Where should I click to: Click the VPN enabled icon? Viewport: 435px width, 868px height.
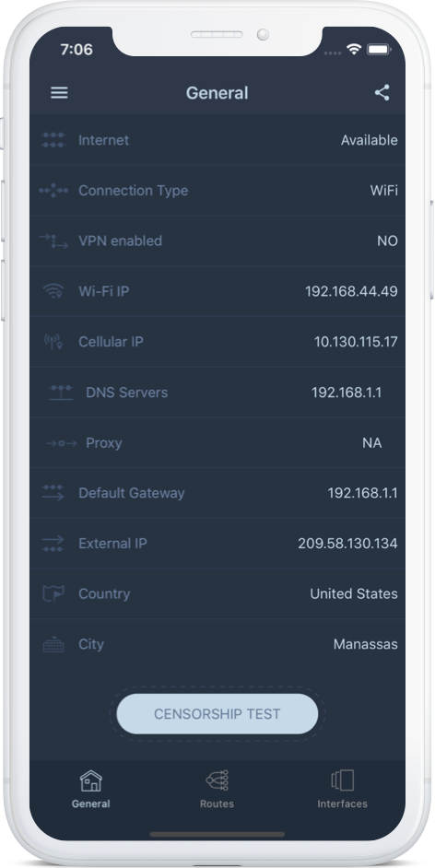(x=53, y=240)
